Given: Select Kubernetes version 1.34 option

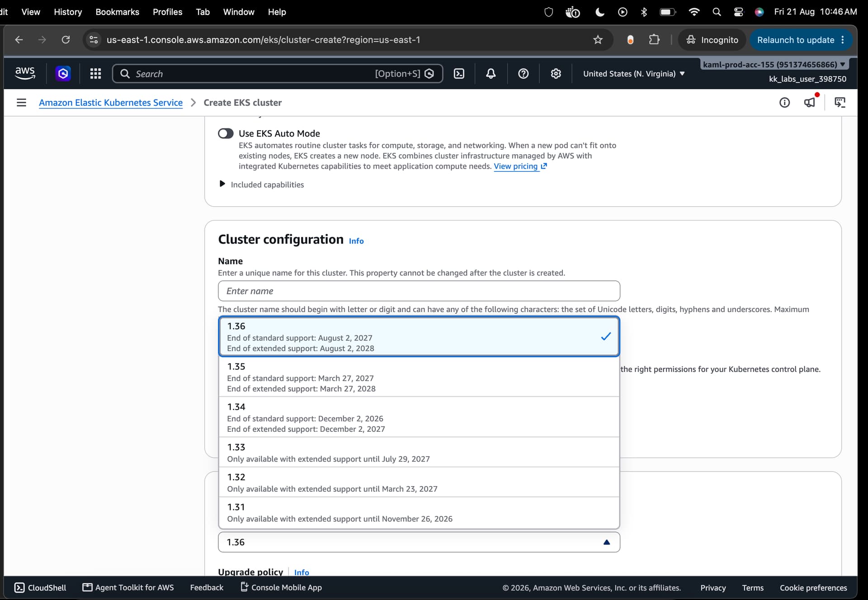Looking at the screenshot, I should click(x=419, y=417).
